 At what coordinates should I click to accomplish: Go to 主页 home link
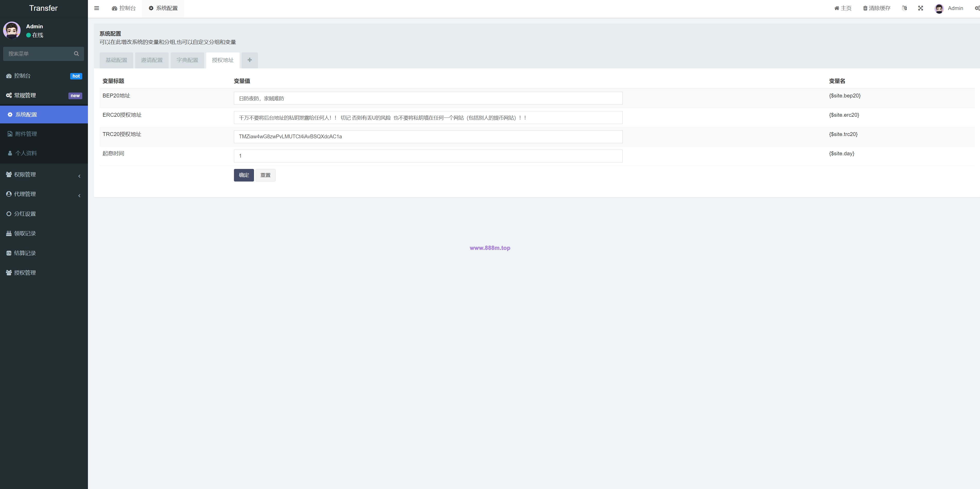843,8
